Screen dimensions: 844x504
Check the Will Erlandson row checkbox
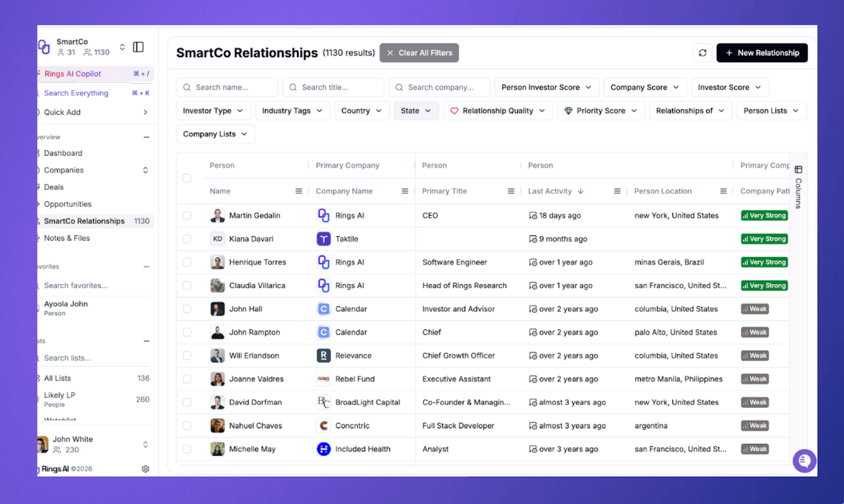coord(187,355)
